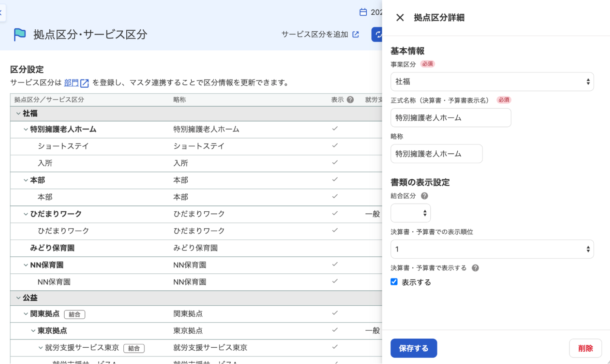This screenshot has width=610, height=364.
Task: Click the 拠点区分/サービス区分 column header
Action: [x=49, y=100]
